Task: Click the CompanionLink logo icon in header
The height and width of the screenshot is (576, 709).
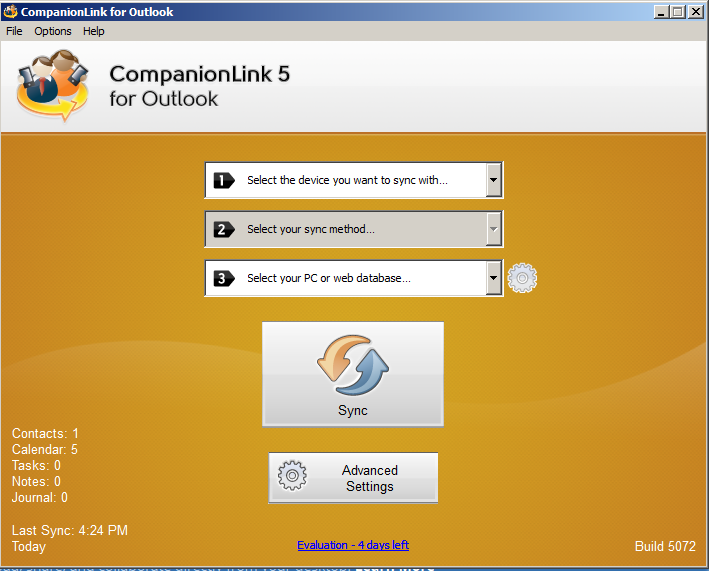Action: (52, 86)
